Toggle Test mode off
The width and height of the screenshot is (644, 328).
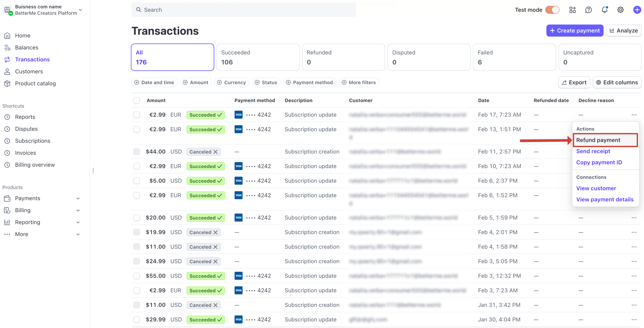pyautogui.click(x=553, y=10)
